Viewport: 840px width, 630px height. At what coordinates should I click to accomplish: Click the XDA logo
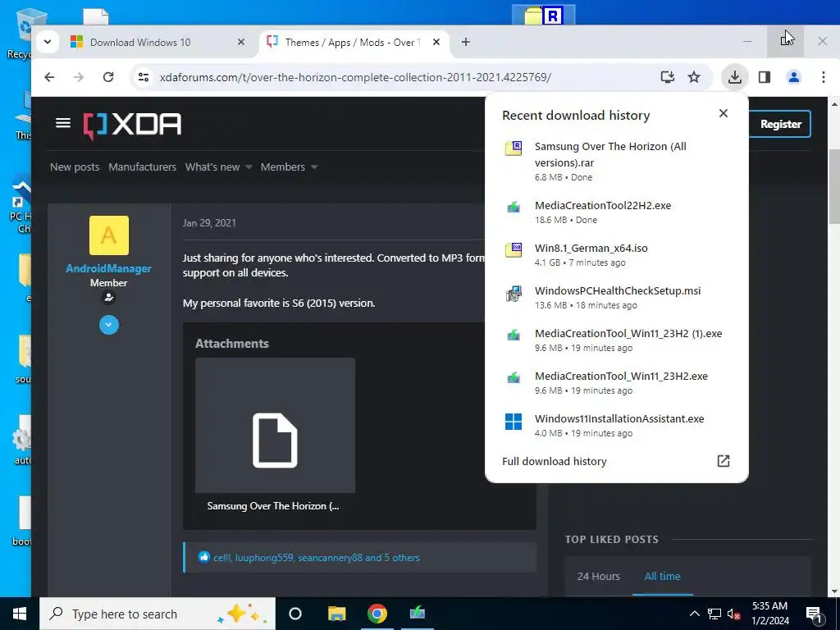(x=132, y=126)
